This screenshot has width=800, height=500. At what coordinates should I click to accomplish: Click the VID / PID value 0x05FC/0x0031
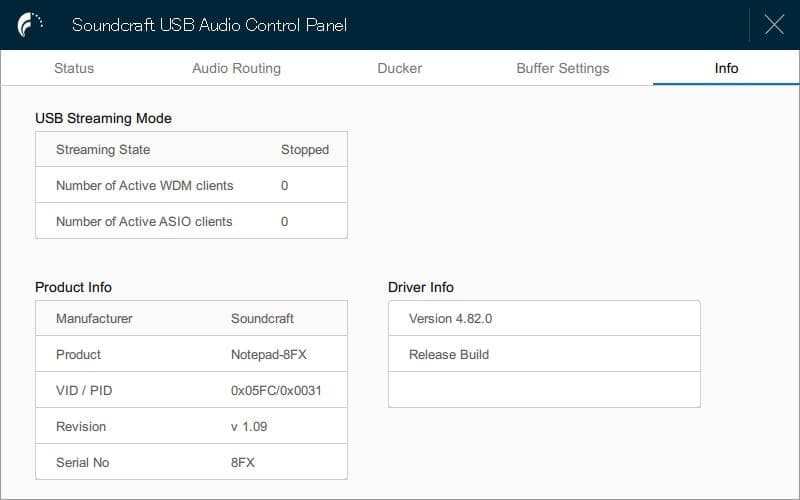pos(275,391)
